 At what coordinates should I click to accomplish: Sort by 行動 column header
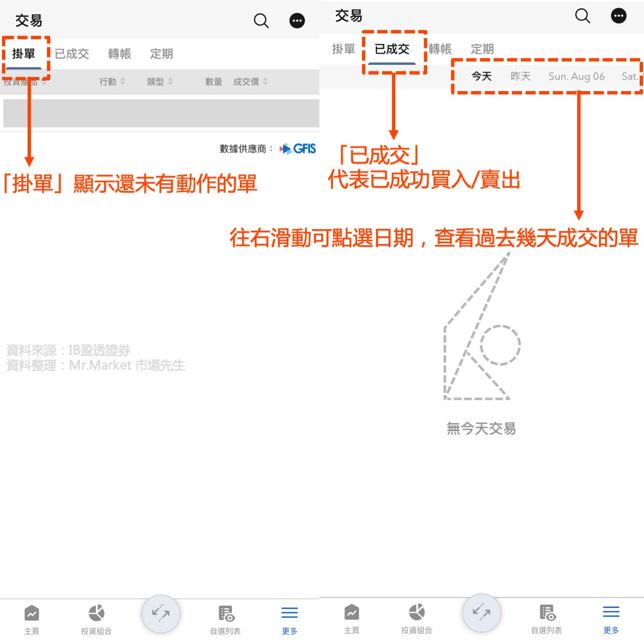click(x=112, y=81)
